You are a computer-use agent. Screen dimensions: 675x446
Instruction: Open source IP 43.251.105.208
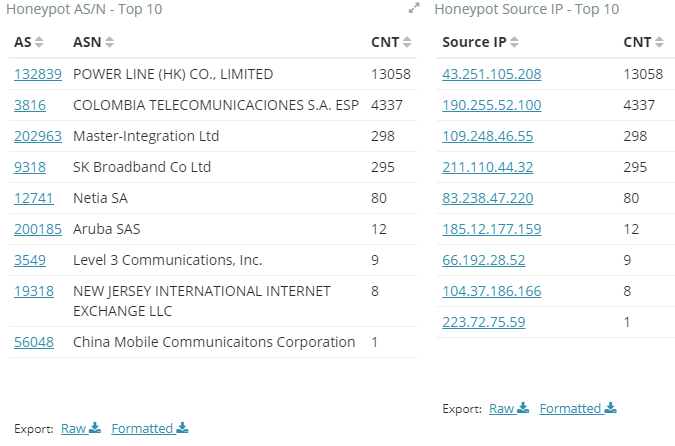click(492, 74)
